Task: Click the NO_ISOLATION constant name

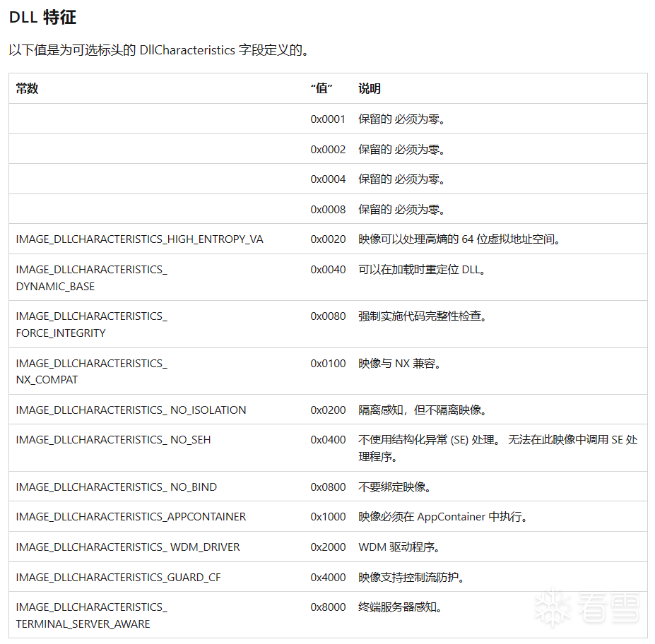Action: point(131,410)
